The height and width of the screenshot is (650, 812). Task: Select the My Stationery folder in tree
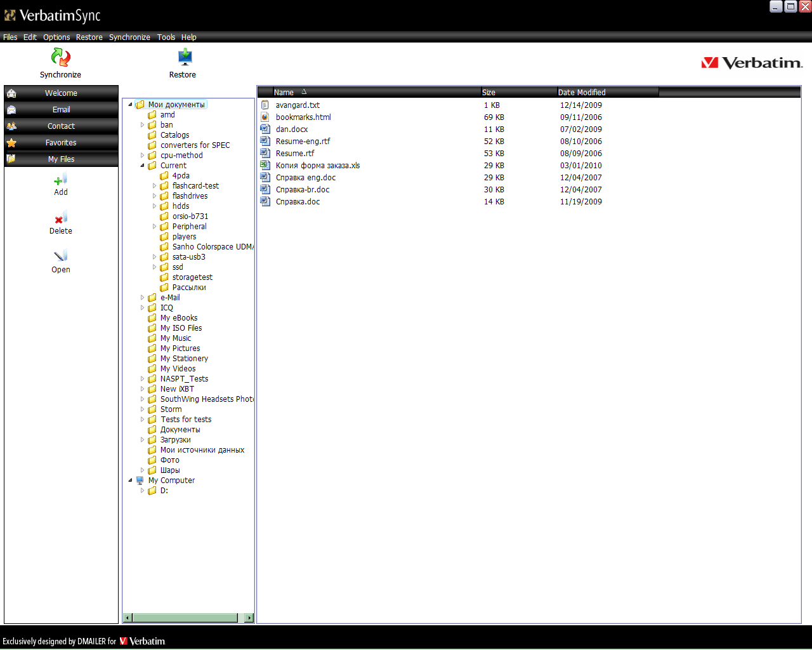(184, 359)
